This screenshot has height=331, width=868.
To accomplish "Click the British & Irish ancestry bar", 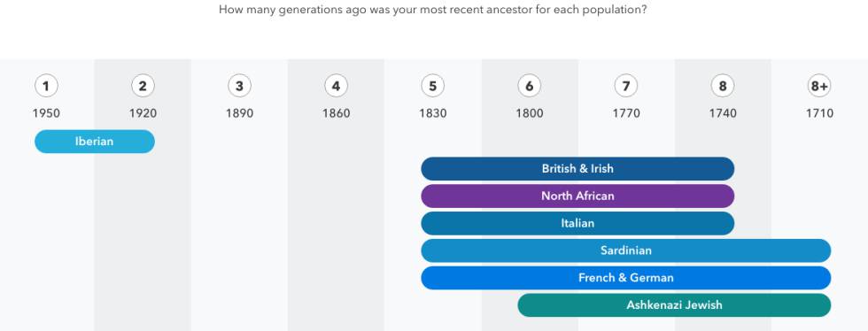I will coord(577,168).
